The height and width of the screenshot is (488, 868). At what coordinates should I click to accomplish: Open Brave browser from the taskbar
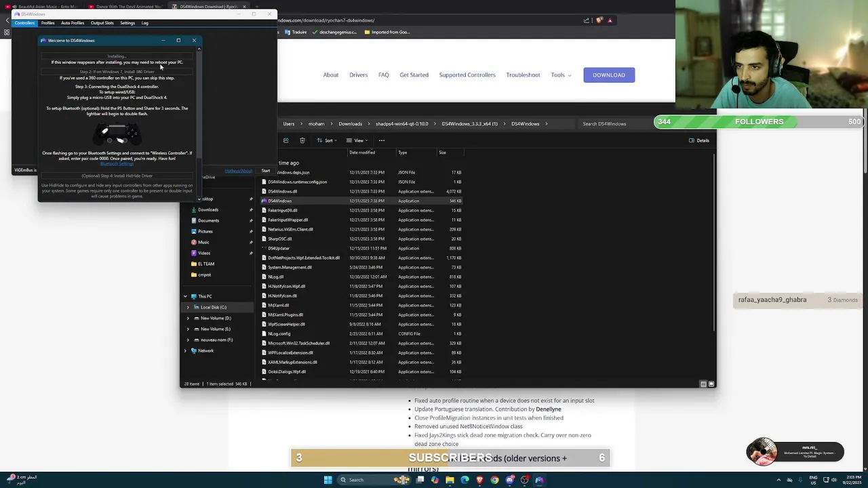[479, 480]
